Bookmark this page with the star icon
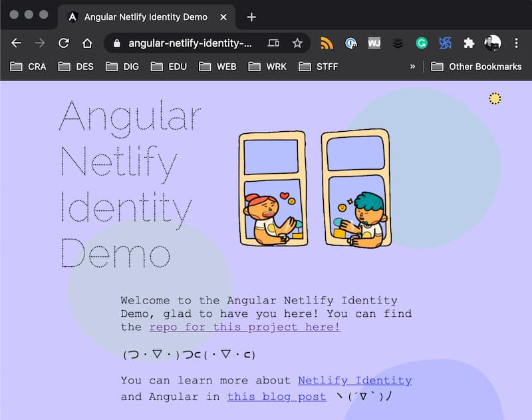The image size is (532, 420). tap(297, 43)
